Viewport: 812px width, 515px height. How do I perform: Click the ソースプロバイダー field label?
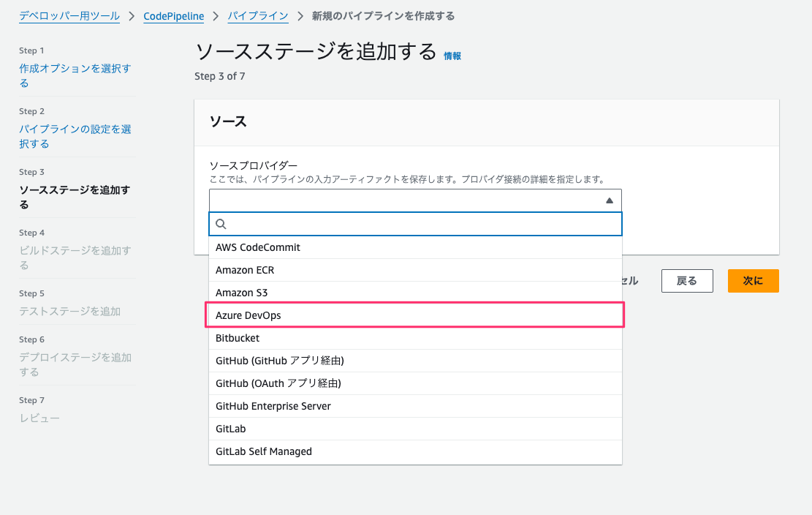point(253,166)
